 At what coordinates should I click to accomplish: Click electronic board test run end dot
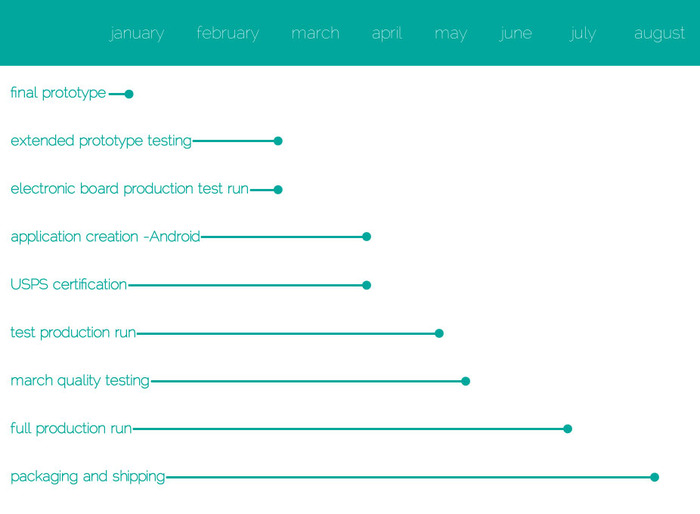[278, 190]
